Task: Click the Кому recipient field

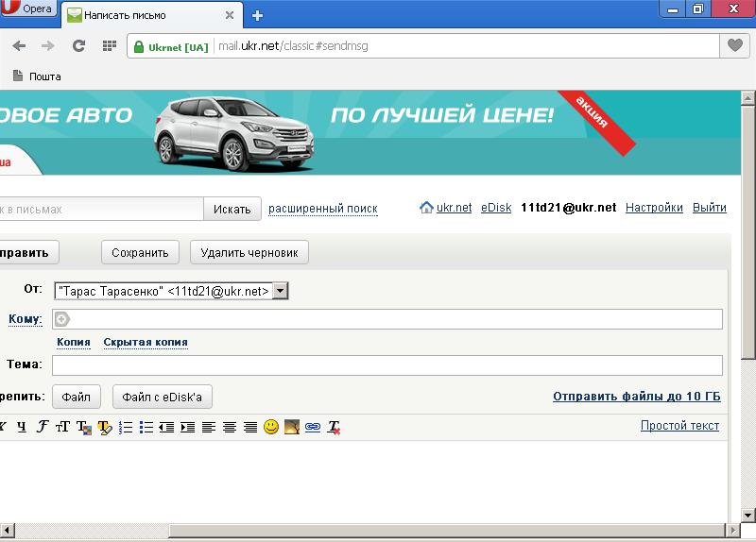Action: click(x=387, y=319)
